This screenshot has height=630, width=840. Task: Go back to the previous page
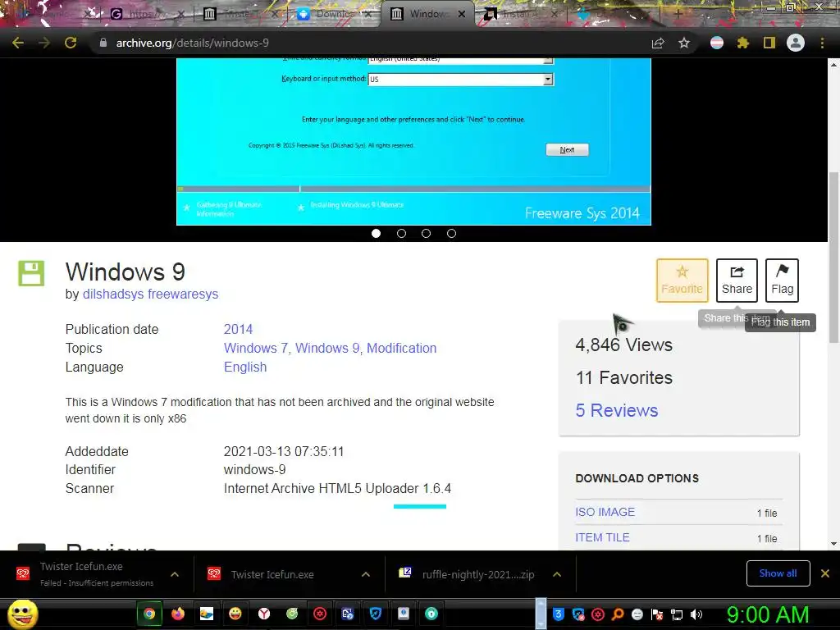tap(18, 43)
